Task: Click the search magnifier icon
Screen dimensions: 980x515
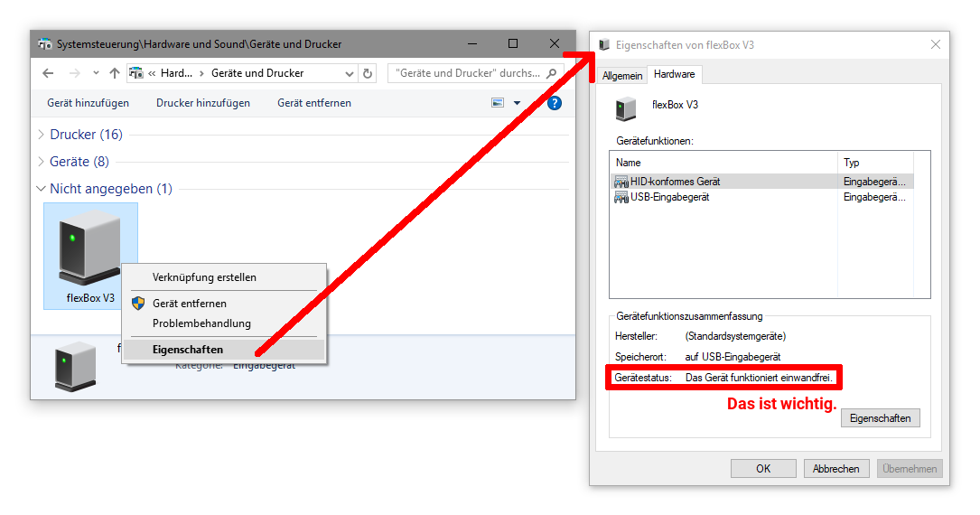Action: [551, 73]
